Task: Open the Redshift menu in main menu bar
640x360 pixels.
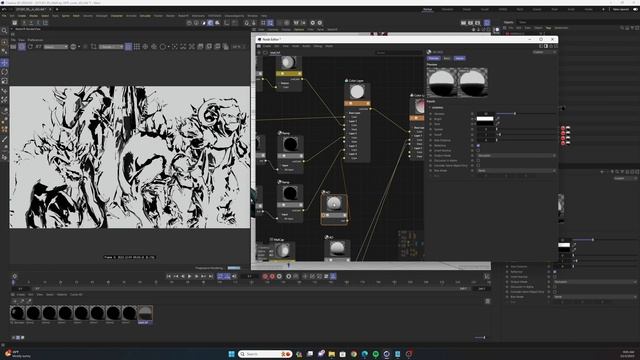Action: [183, 16]
